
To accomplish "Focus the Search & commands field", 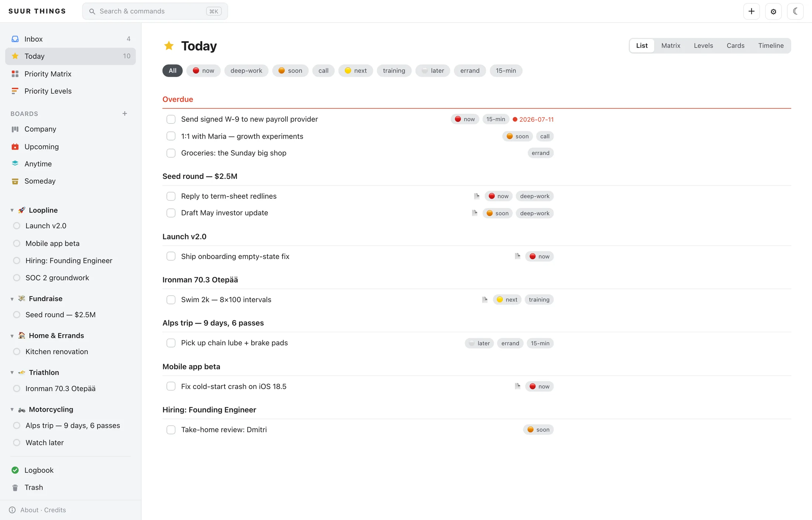I will 155,11.
